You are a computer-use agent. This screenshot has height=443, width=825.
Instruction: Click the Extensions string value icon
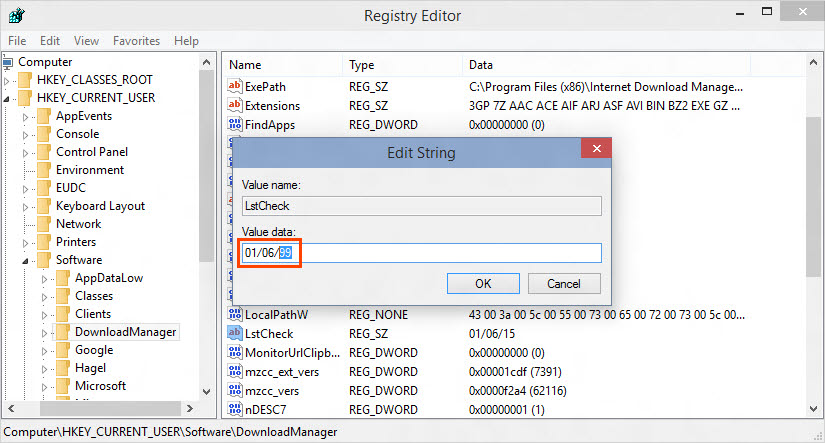(x=236, y=106)
